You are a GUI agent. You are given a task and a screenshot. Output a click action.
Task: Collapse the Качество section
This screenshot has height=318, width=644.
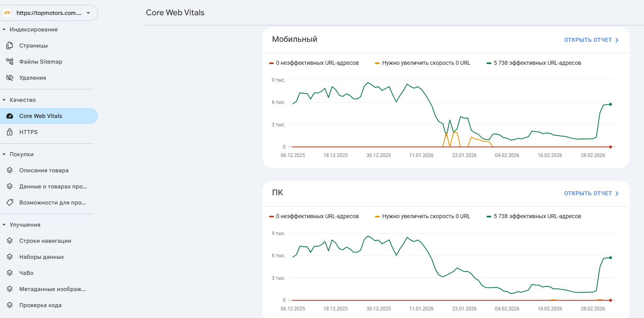(4, 100)
